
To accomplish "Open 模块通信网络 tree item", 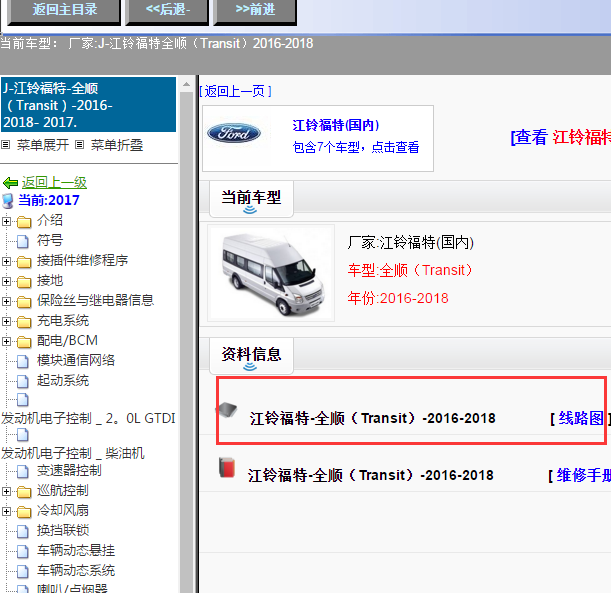I will click(76, 360).
